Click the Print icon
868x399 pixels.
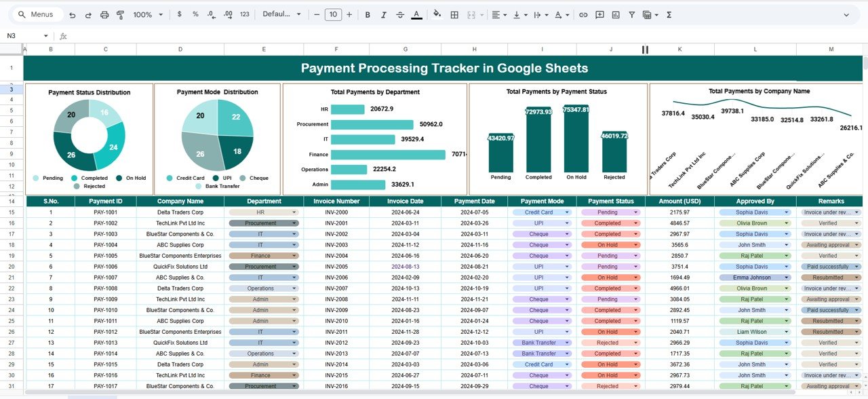pyautogui.click(x=104, y=14)
